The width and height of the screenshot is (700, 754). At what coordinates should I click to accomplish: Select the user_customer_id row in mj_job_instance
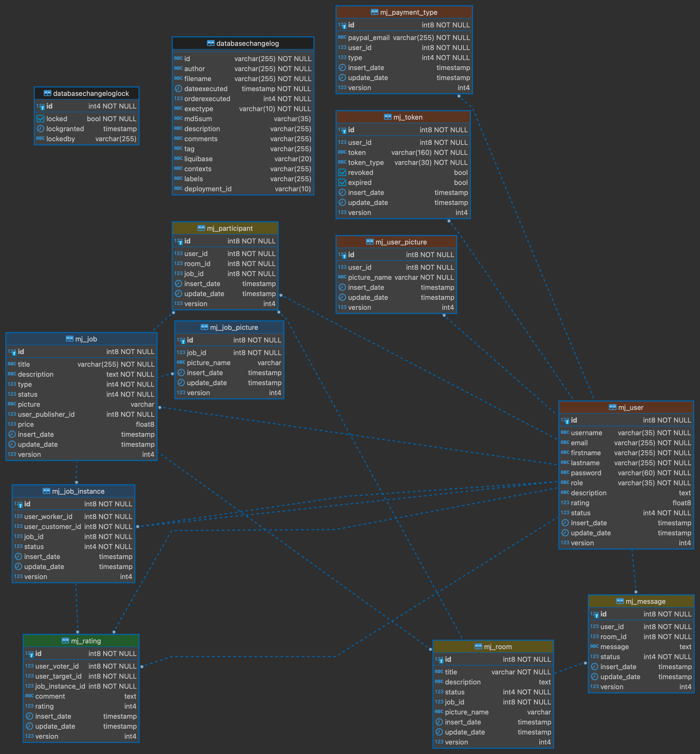[73, 527]
